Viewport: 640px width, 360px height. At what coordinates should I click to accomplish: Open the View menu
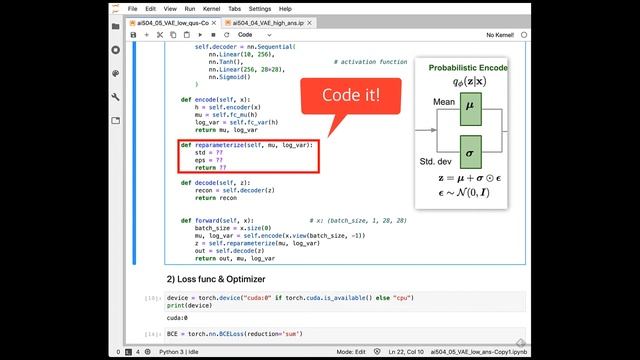point(170,9)
